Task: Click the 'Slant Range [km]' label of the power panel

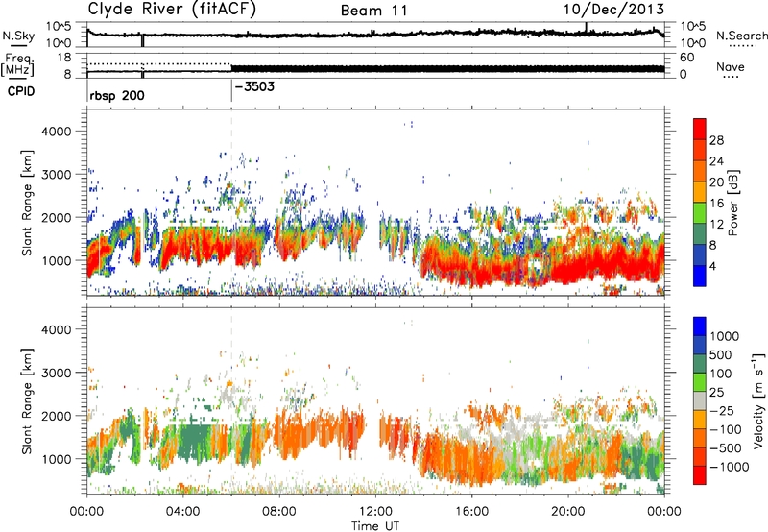Action: (x=27, y=203)
